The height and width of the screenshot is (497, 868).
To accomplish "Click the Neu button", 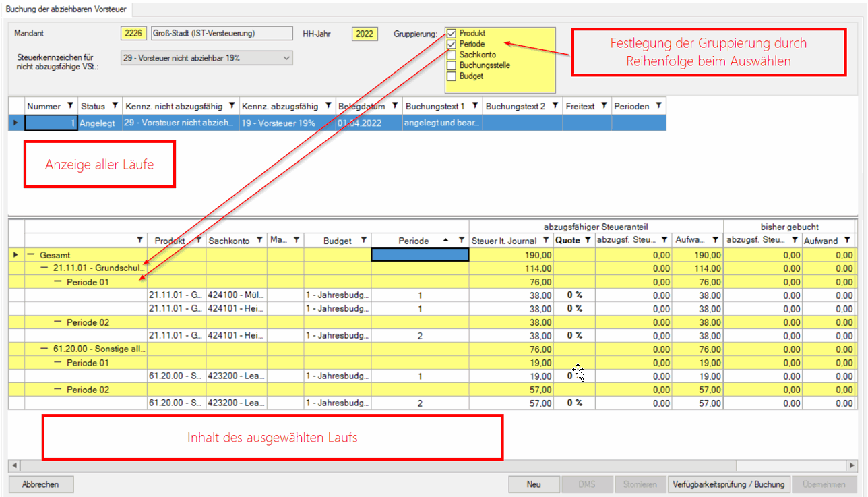I will coord(534,484).
